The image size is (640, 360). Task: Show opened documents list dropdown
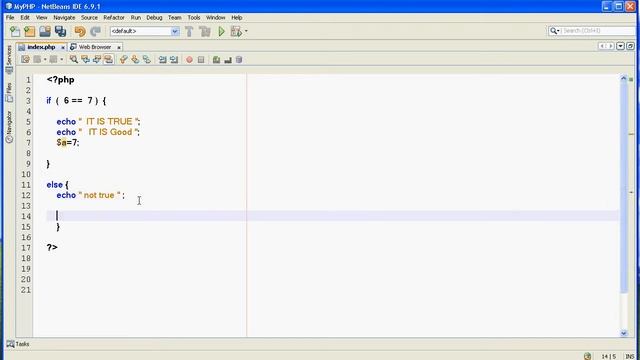[620, 46]
